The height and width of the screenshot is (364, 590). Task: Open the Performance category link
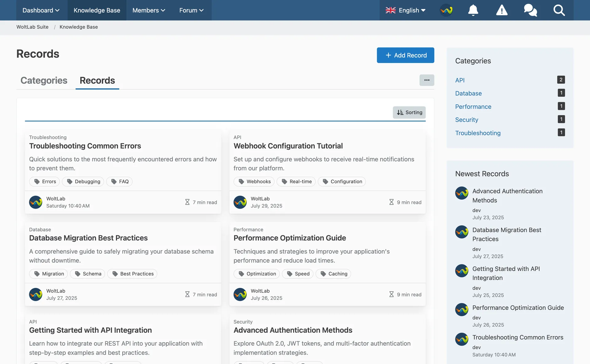(x=473, y=106)
